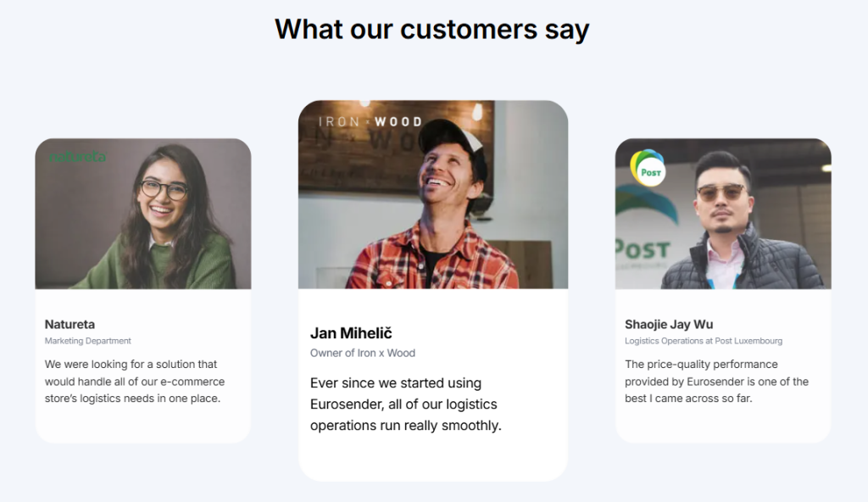Click the Iron Wood logo text overlay
Viewport: 868px width, 502px height.
click(370, 121)
